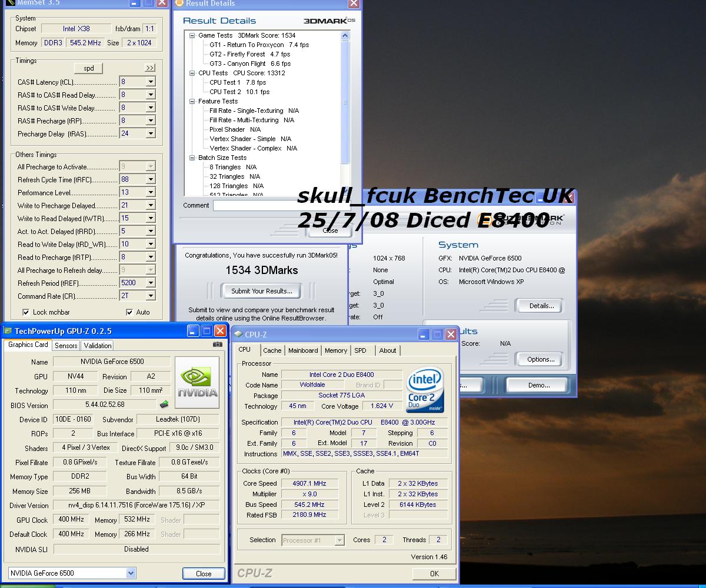Select the Graphics Card tab in GPU-Z

point(28,345)
